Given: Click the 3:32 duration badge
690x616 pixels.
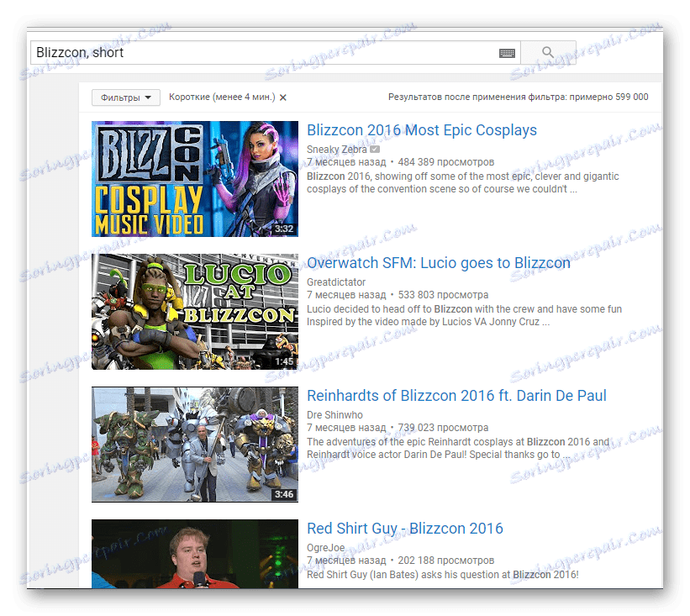Looking at the screenshot, I should pos(284,229).
